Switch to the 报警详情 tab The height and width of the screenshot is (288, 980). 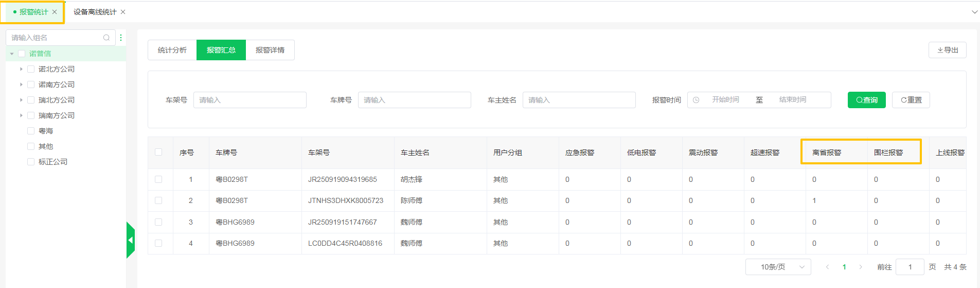coord(270,50)
